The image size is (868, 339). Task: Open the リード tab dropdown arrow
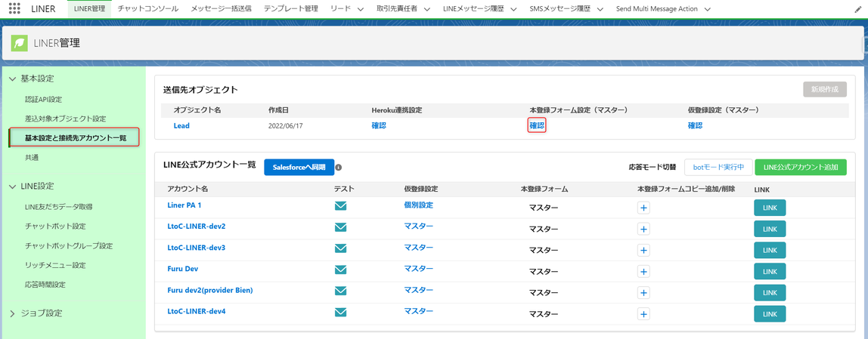pyautogui.click(x=361, y=9)
